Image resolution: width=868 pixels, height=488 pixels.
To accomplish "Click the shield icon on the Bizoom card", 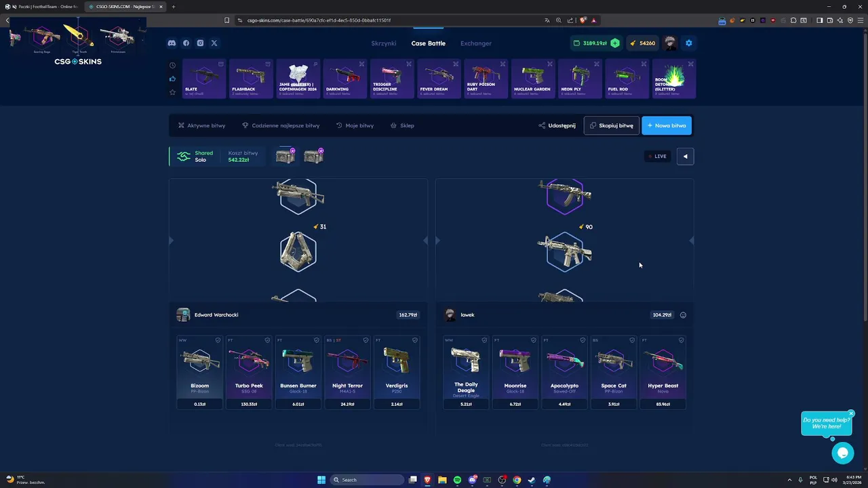I will [x=218, y=340].
